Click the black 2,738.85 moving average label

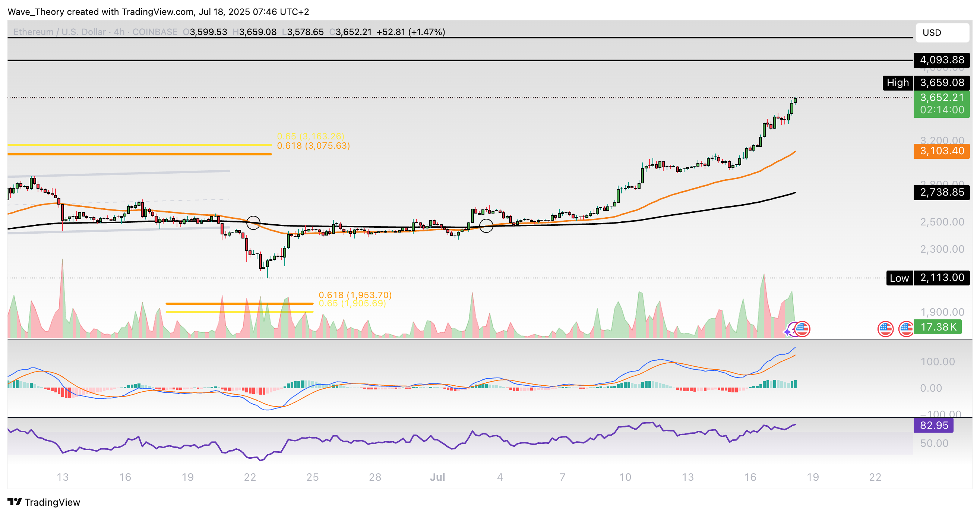(x=942, y=192)
